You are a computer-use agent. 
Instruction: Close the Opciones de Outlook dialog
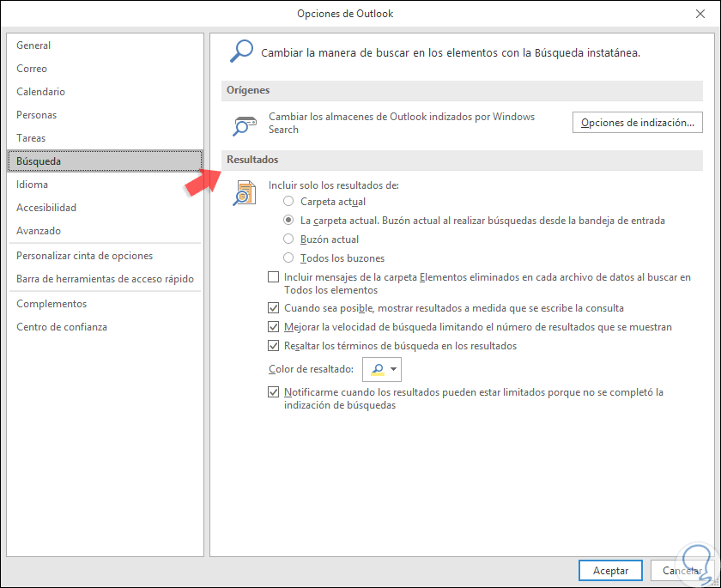[x=700, y=14]
